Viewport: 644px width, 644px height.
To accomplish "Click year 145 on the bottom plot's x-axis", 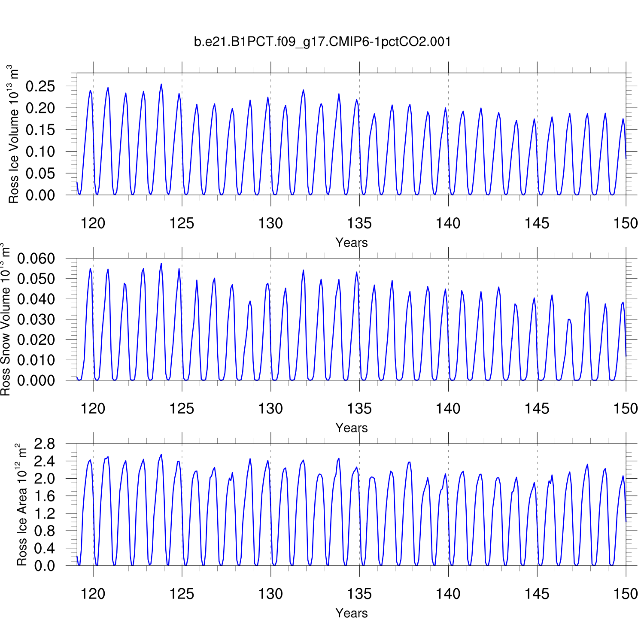I will click(537, 594).
